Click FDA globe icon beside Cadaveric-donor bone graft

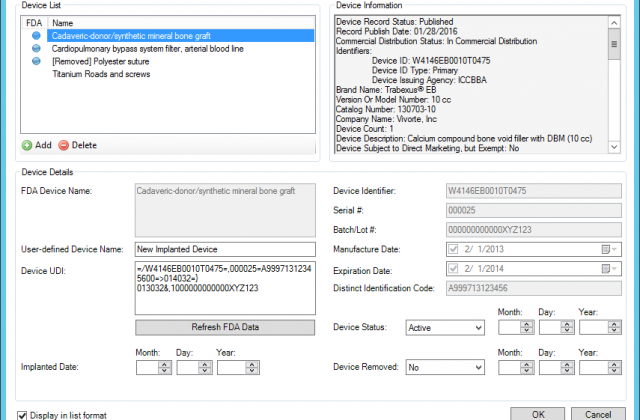37,35
